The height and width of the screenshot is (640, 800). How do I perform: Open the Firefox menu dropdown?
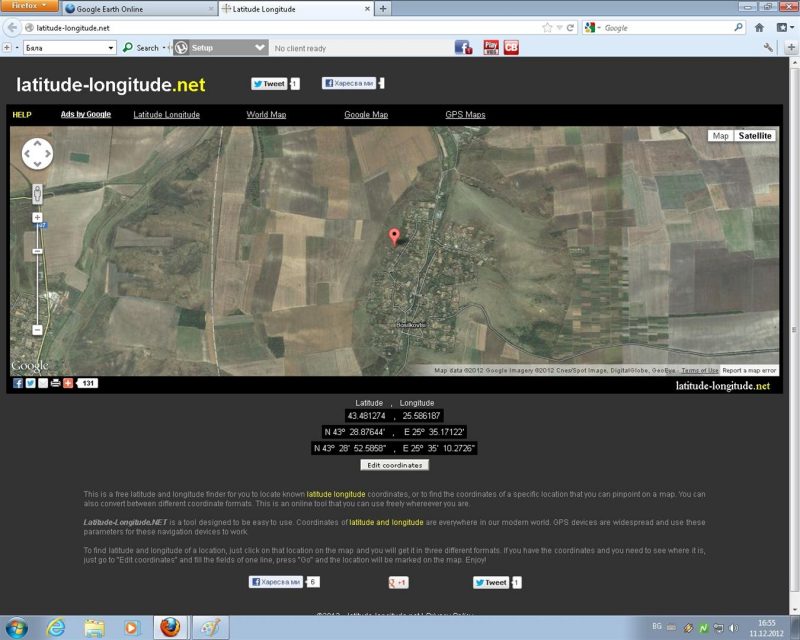pos(29,7)
